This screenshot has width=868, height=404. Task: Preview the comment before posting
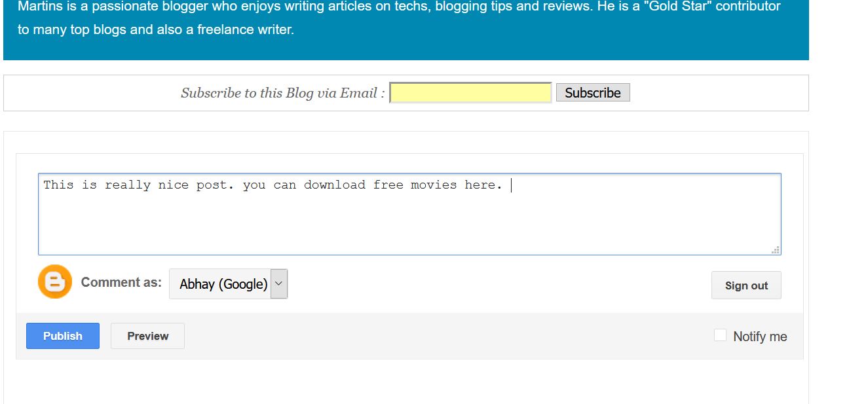tap(147, 336)
